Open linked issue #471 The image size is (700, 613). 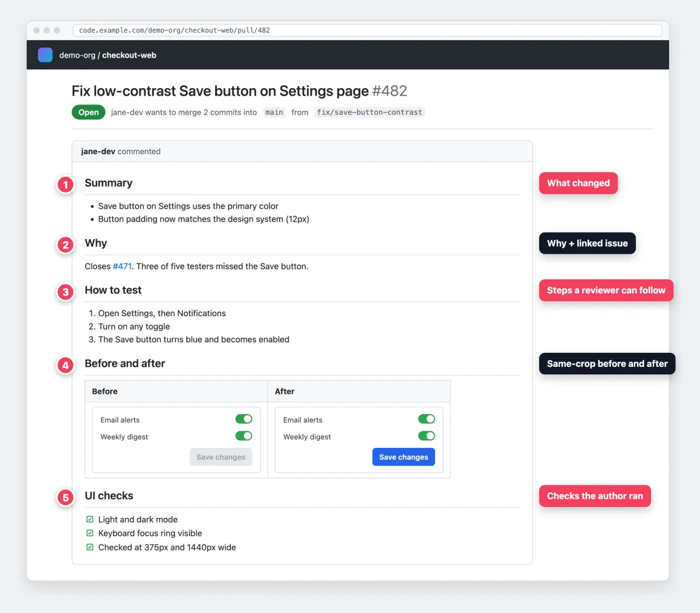(122, 266)
